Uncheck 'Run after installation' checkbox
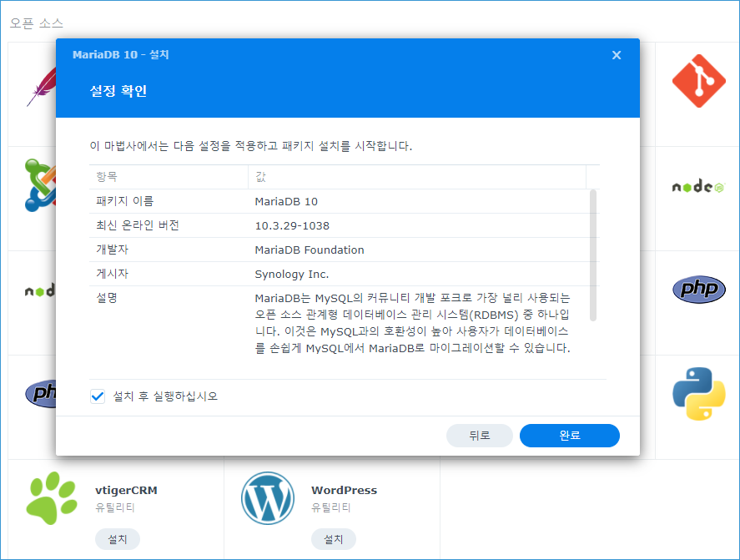740x560 pixels. [98, 396]
